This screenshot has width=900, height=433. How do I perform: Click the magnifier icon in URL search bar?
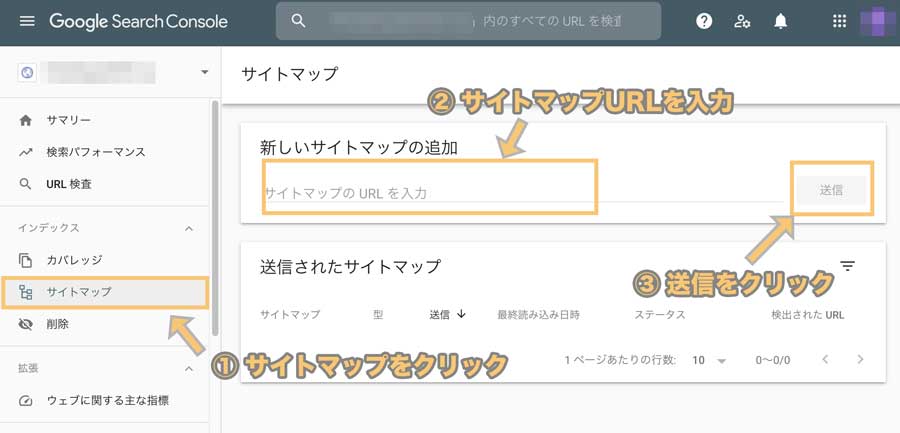[x=298, y=21]
